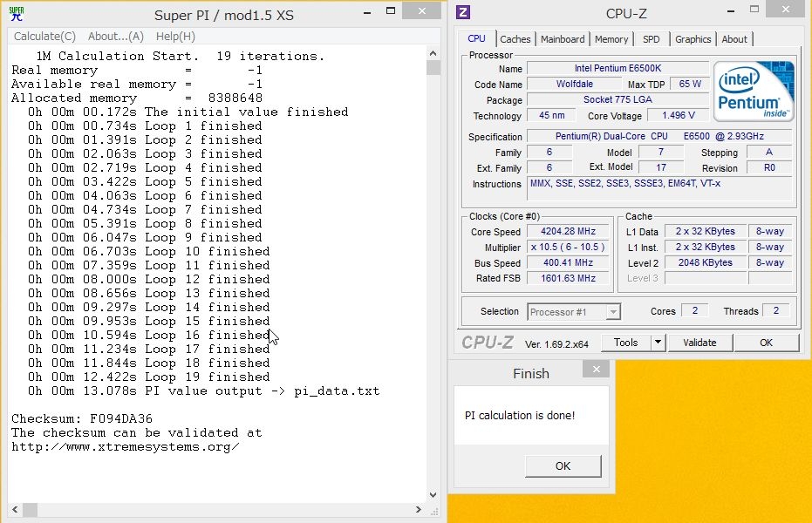Click the 'Loop 19 finished' line
This screenshot has height=523, width=812.
click(x=149, y=377)
